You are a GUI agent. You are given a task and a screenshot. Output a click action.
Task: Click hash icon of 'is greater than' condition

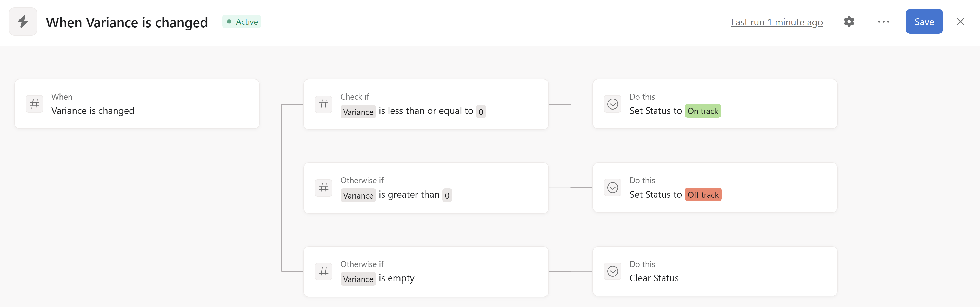323,188
